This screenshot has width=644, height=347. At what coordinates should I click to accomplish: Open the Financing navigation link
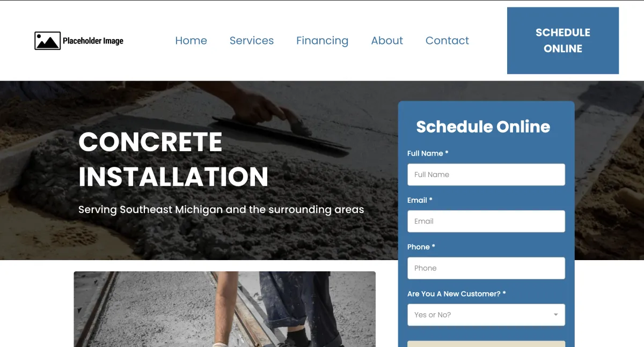(322, 41)
